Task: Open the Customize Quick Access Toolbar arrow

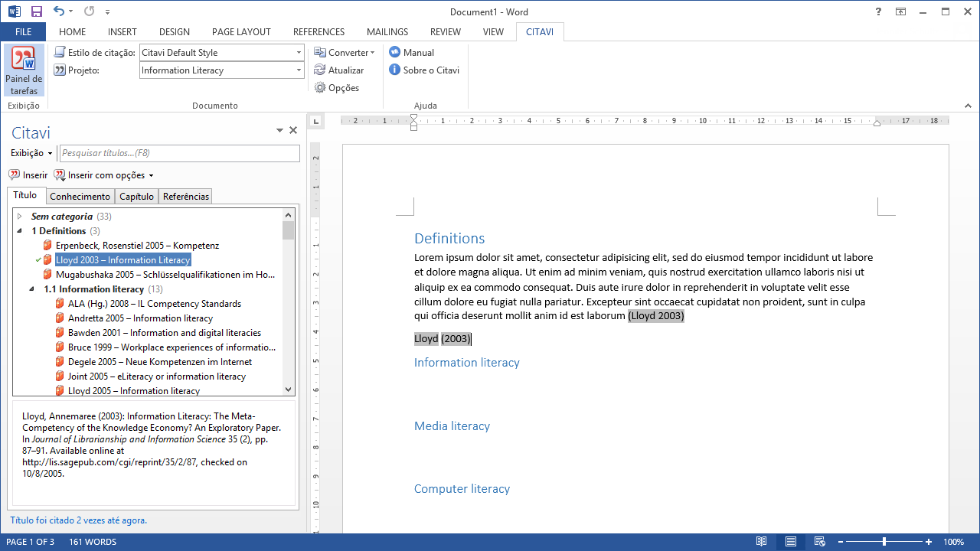Action: [x=107, y=12]
